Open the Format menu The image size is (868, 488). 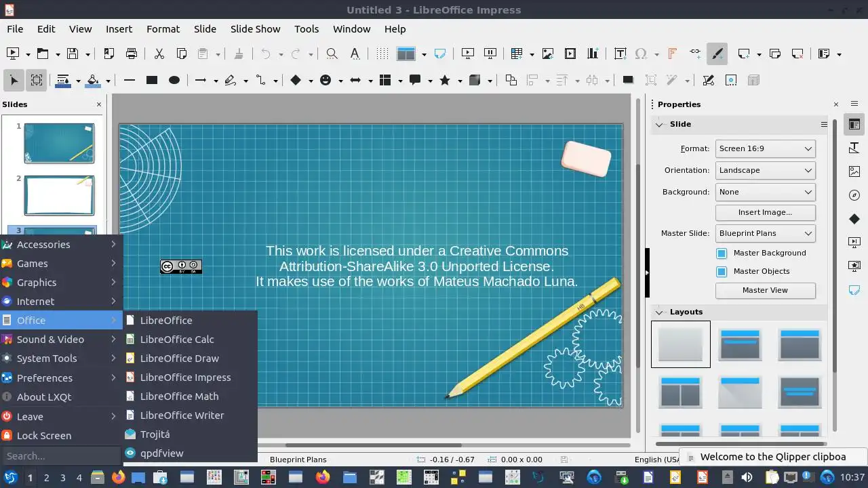pos(163,29)
